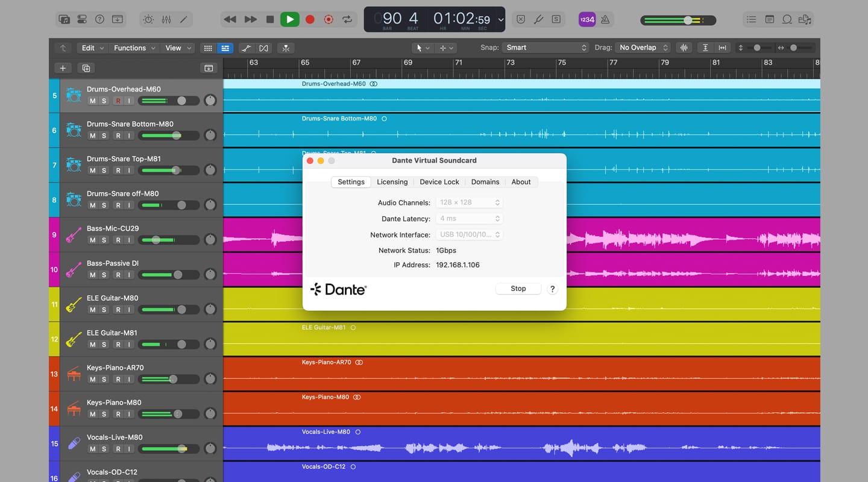Viewport: 868px width, 482px height.
Task: Click the Keys-Piano-AR70 track piano icon
Action: 74,374
